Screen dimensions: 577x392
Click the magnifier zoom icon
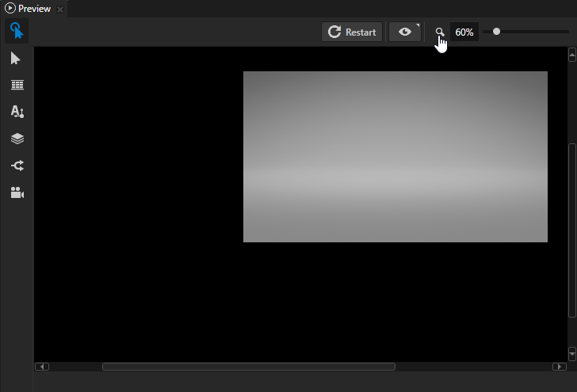pos(440,32)
